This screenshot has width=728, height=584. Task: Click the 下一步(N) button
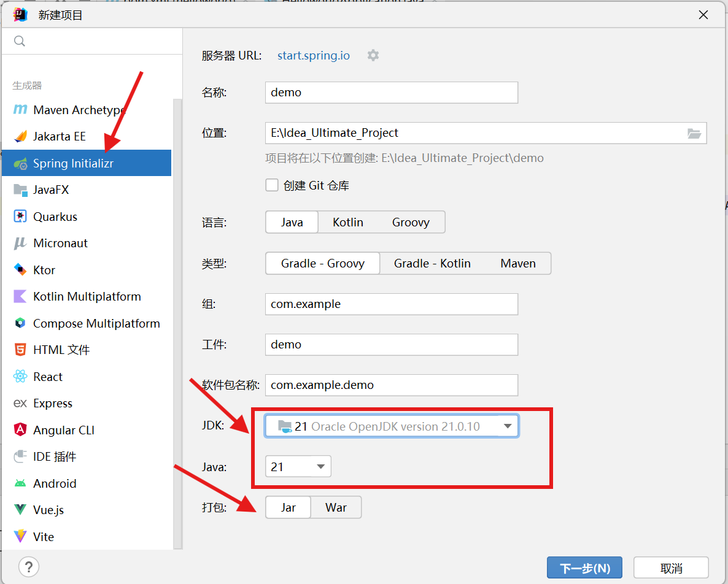pos(584,568)
